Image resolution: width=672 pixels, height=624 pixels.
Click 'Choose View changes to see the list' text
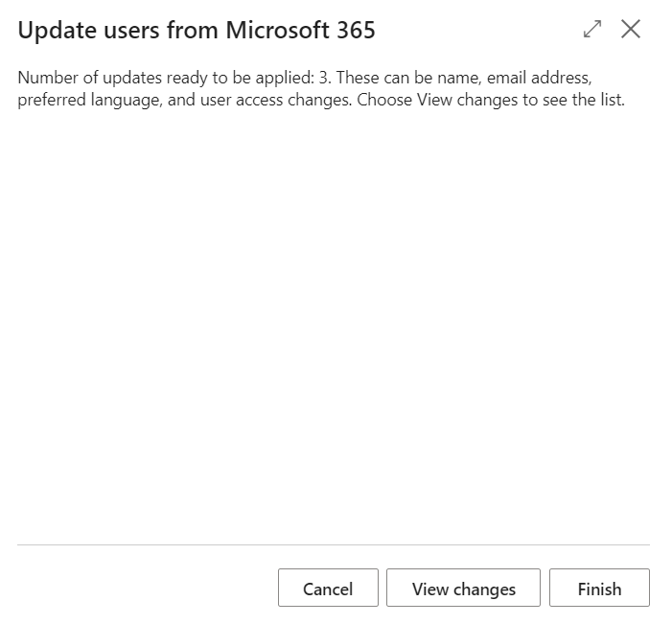(x=491, y=100)
